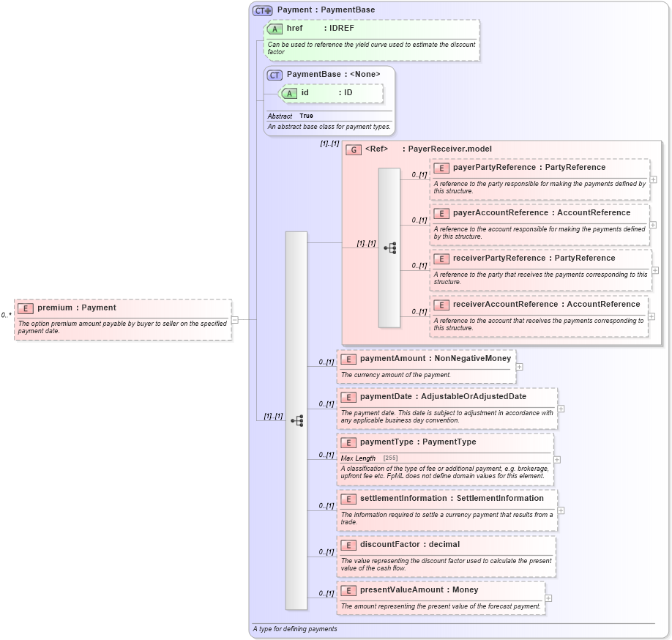672x640 pixels.
Task: Collapse the premium element's minus expander
Action: coord(235,320)
